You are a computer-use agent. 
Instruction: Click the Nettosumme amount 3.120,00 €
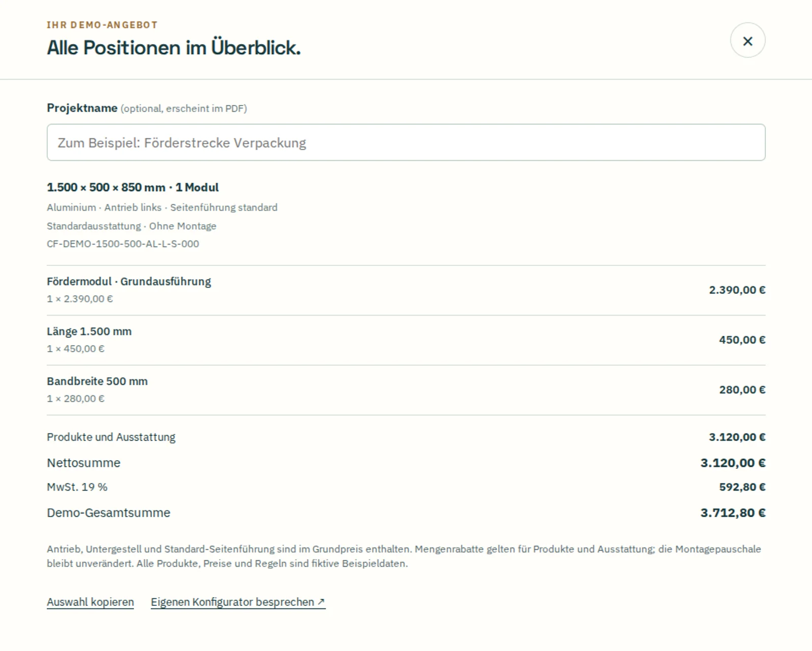[733, 463]
